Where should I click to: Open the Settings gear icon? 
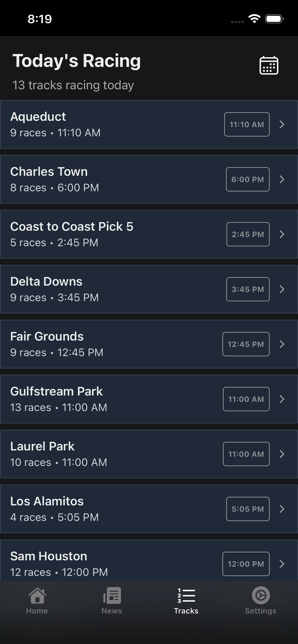tap(261, 595)
